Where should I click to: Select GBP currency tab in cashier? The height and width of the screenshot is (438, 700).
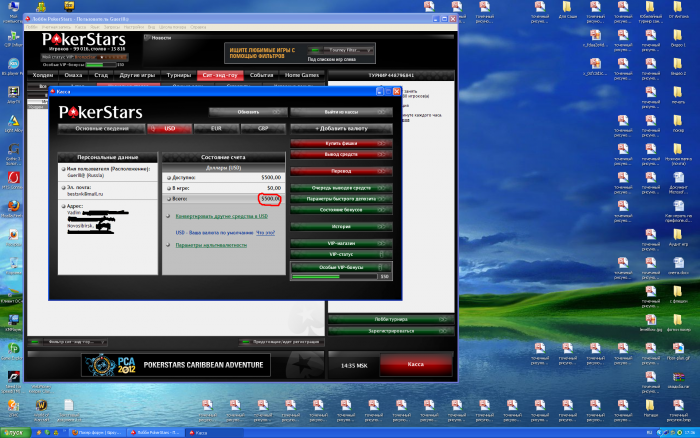click(x=263, y=129)
